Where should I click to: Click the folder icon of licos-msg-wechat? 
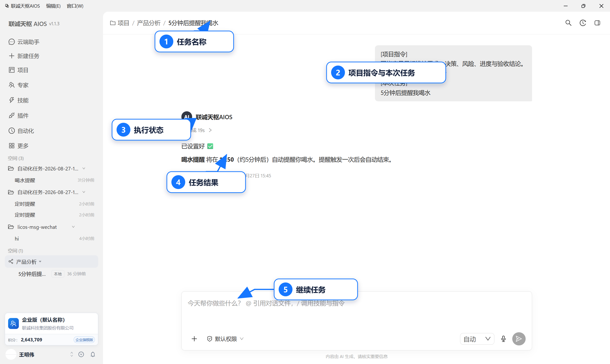click(11, 227)
